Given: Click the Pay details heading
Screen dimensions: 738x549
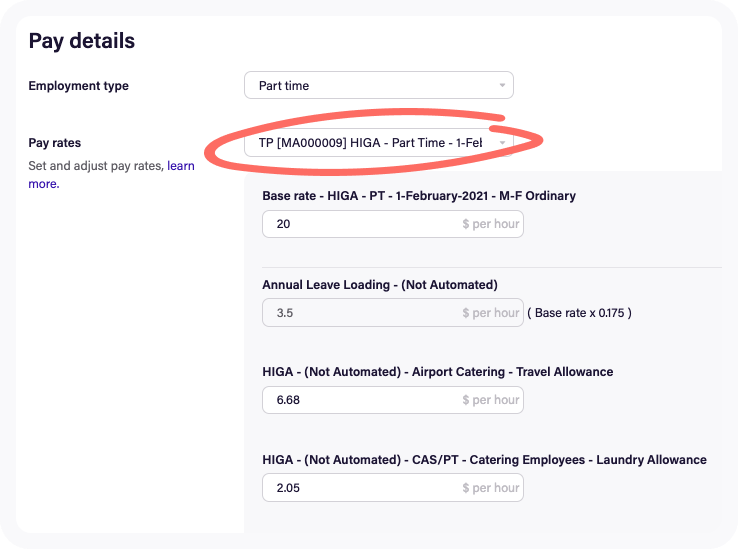Looking at the screenshot, I should coord(81,41).
